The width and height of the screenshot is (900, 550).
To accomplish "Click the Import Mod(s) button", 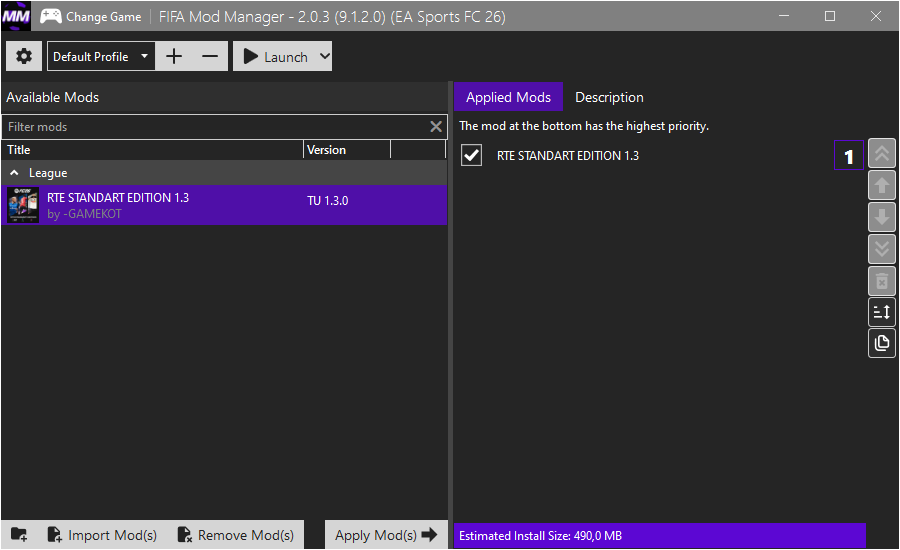I will coord(102,535).
